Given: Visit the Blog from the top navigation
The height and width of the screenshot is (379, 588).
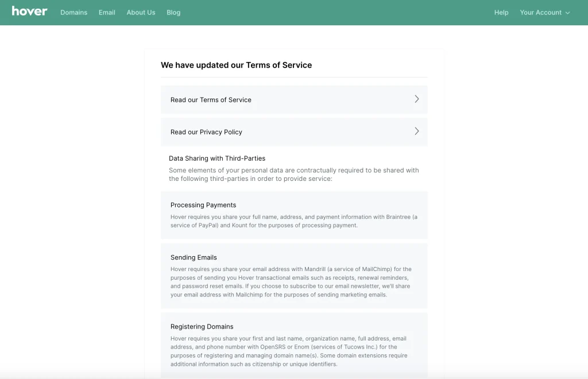Looking at the screenshot, I should pos(173,13).
